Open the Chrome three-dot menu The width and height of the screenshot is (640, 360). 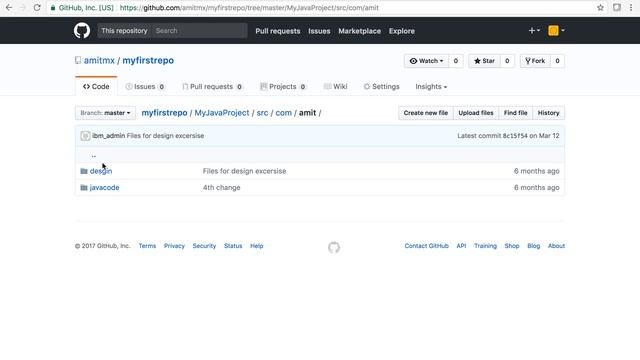(631, 8)
